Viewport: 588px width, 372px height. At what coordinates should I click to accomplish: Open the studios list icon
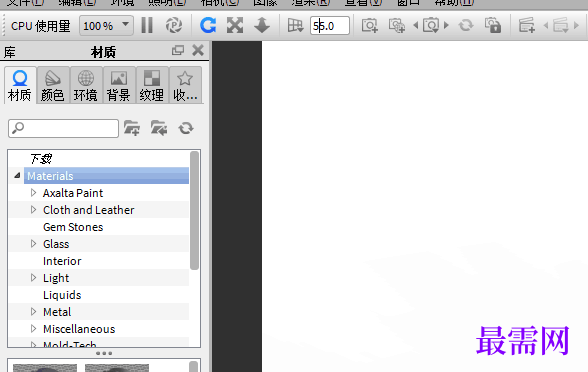(x=561, y=26)
